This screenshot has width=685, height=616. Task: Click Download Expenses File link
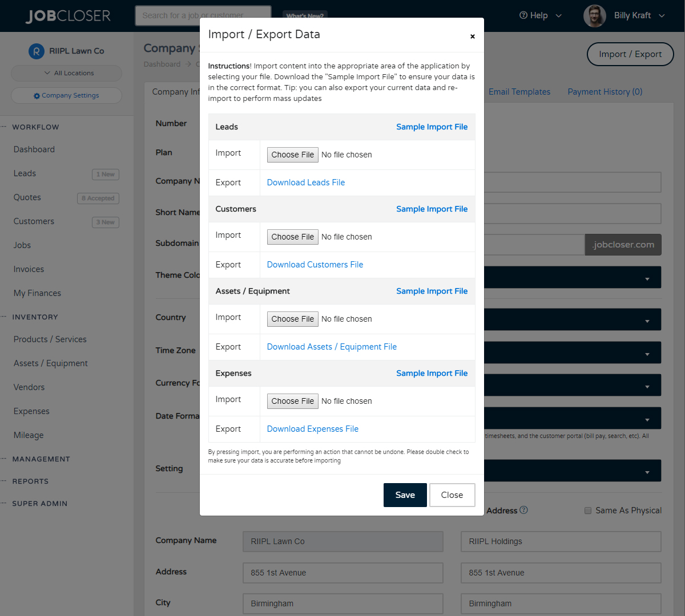coord(312,429)
